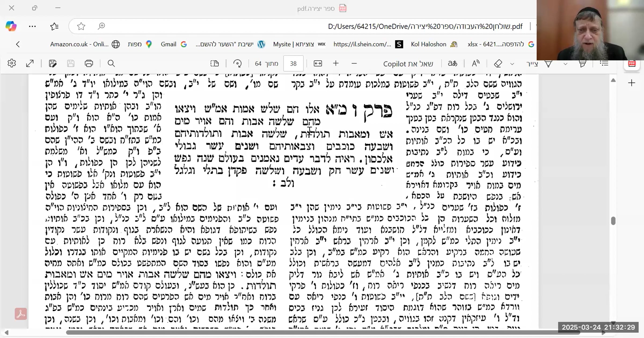Open Find in PDF search

pyautogui.click(x=111, y=63)
